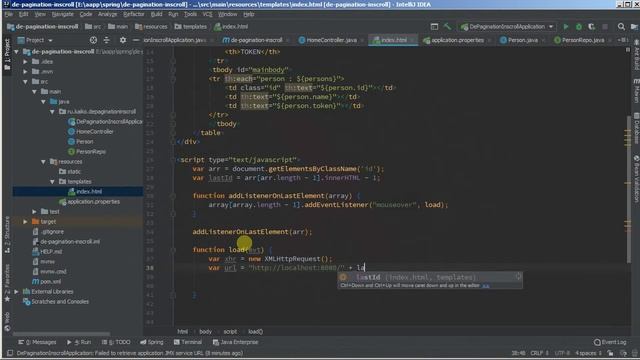This screenshot has width=640, height=360.
Task: Open the Structure tool window side tab
Action: click(7, 235)
